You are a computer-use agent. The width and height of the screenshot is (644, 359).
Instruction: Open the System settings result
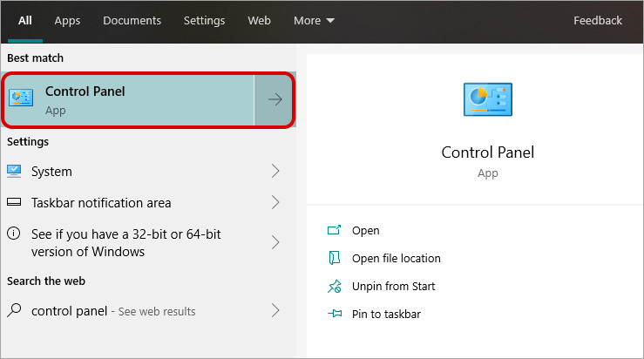coord(143,172)
